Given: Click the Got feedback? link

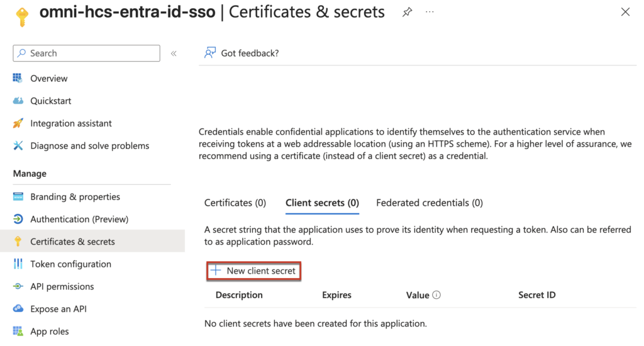Looking at the screenshot, I should [x=249, y=53].
